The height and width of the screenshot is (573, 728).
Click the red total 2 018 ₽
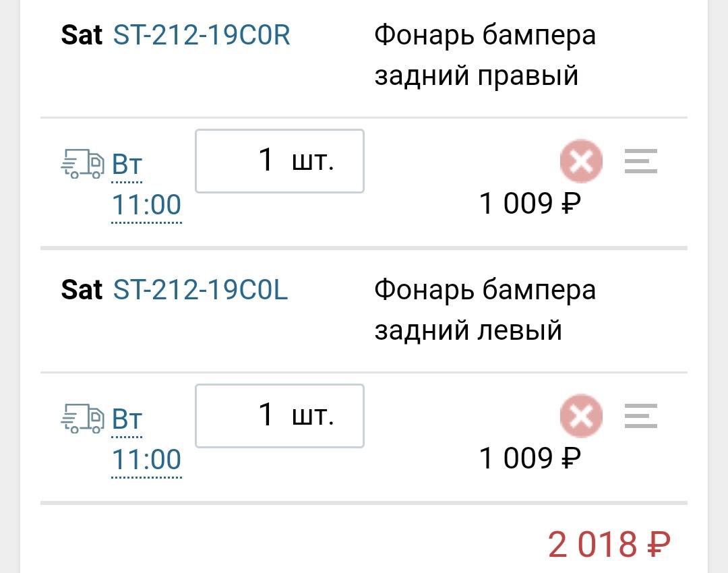(x=609, y=544)
